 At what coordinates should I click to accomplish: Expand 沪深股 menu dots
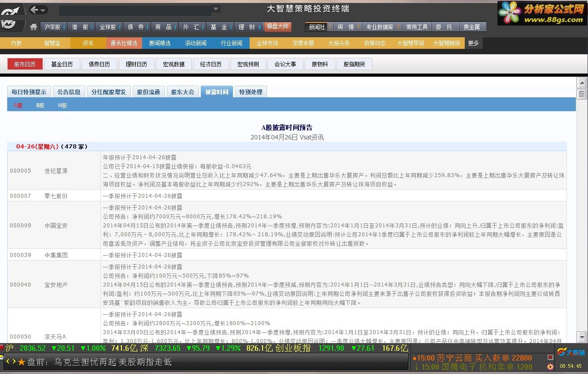coord(65,27)
